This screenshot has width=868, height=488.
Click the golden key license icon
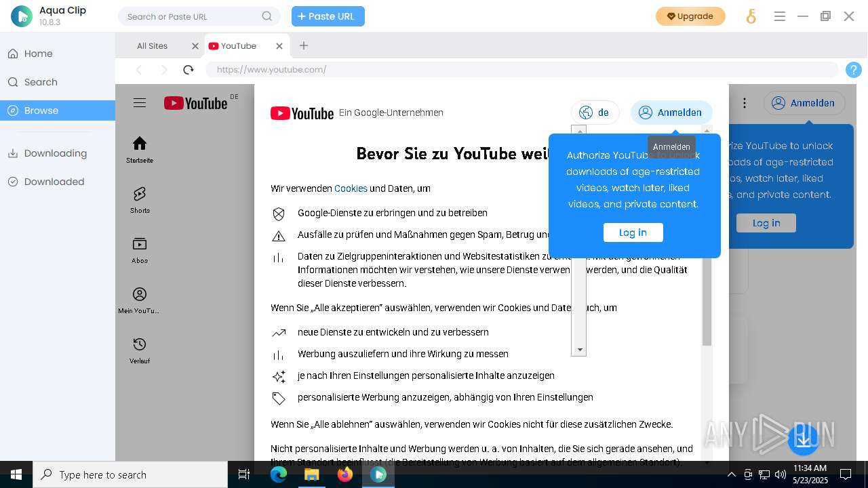tap(751, 16)
